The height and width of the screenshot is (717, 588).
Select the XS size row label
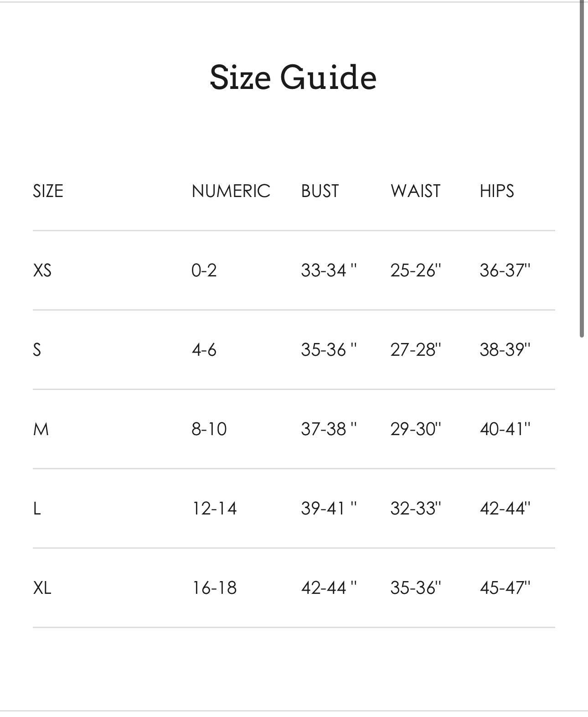[x=42, y=270]
